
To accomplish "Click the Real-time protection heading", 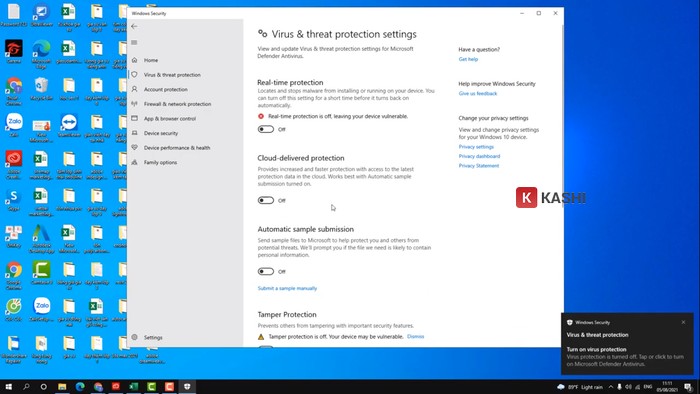I will pos(290,83).
